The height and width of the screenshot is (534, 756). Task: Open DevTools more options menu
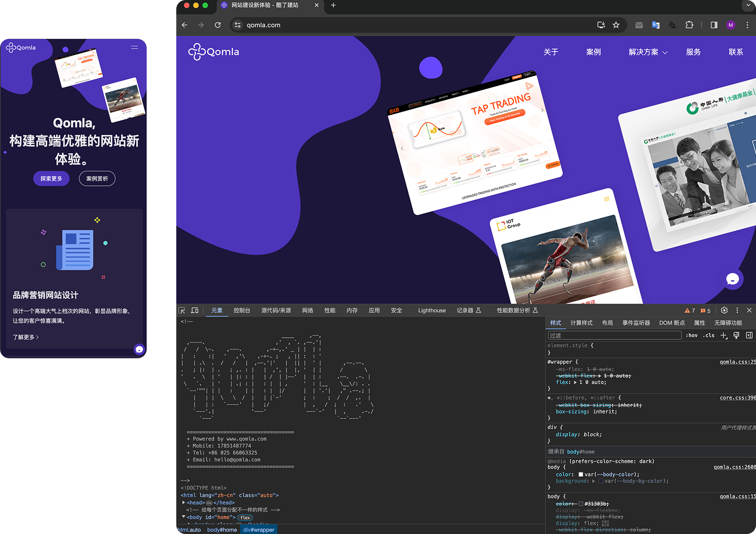point(737,310)
